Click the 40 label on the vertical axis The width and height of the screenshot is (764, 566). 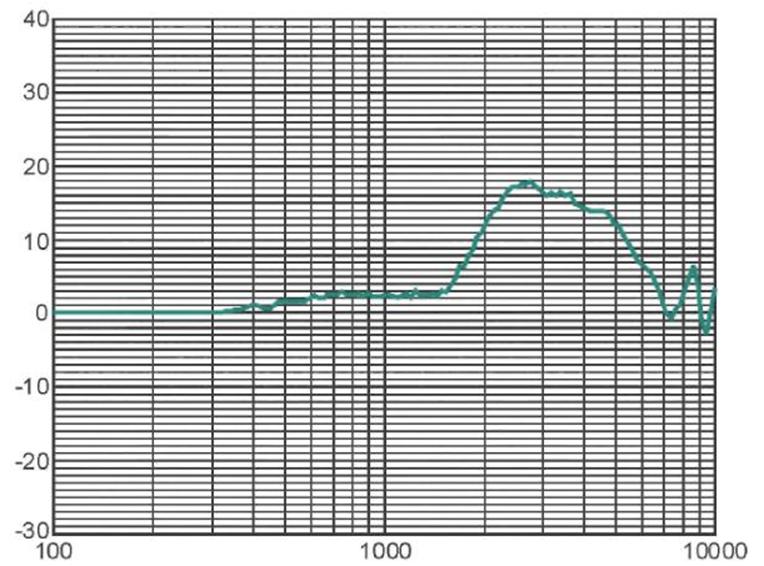[x=35, y=17]
